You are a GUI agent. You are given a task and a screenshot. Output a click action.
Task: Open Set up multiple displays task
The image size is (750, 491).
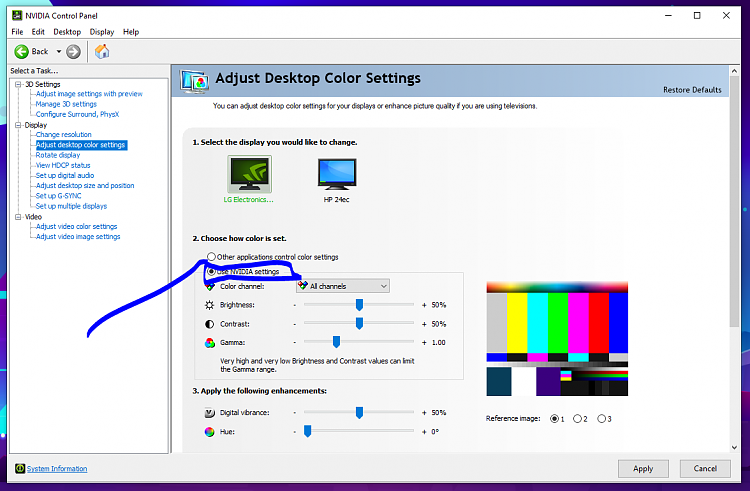pyautogui.click(x=71, y=206)
